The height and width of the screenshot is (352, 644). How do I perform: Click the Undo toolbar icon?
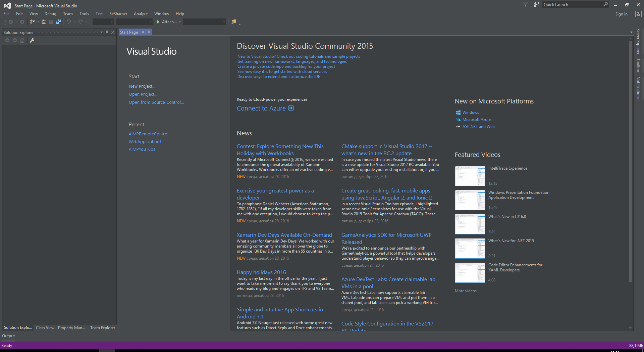[x=69, y=22]
